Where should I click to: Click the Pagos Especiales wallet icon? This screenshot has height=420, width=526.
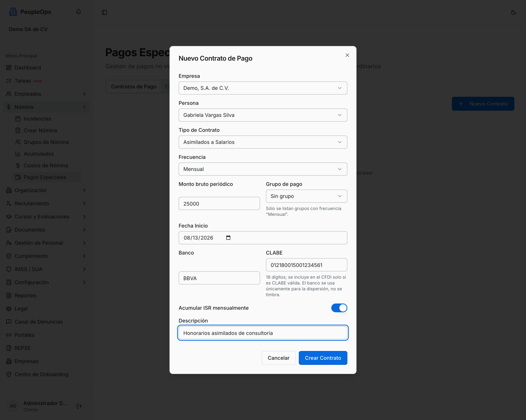coord(18,177)
